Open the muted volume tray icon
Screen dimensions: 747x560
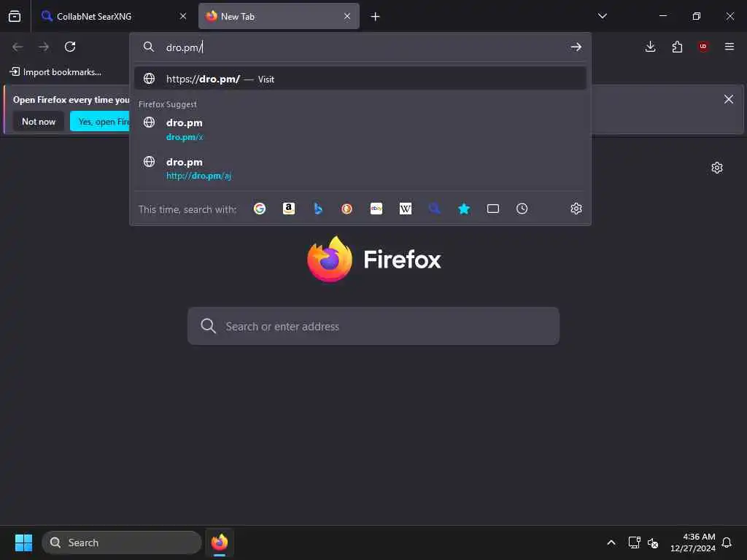click(x=653, y=542)
